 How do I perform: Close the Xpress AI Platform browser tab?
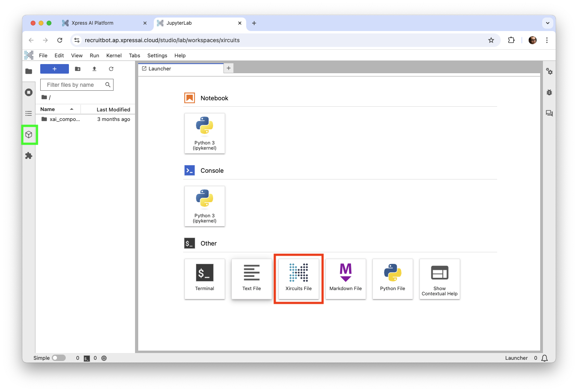point(145,23)
